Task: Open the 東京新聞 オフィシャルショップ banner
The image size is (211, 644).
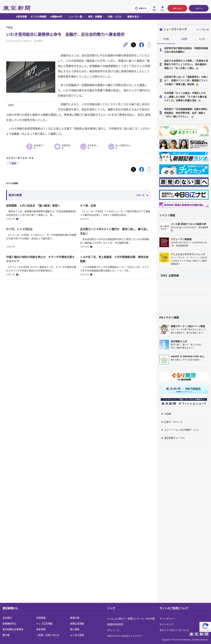Action: point(184,402)
